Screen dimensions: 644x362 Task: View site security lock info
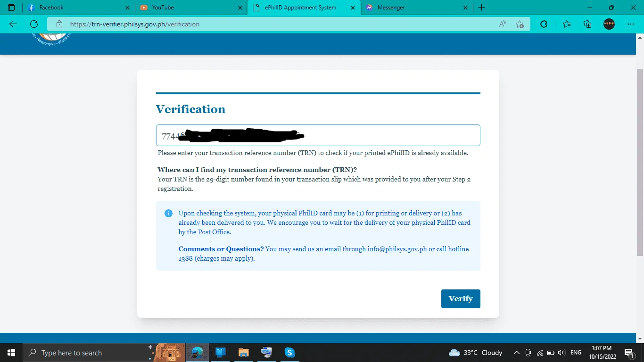coord(59,24)
